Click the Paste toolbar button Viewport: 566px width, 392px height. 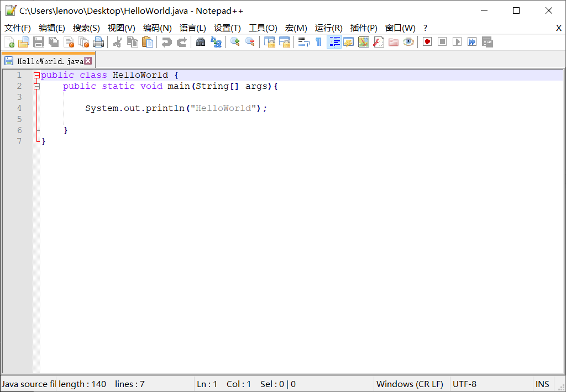click(x=148, y=42)
